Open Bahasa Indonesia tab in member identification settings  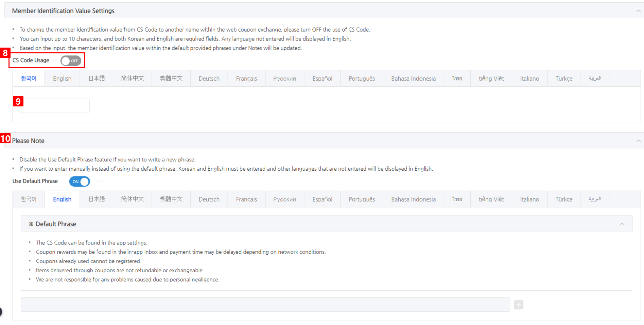(413, 79)
